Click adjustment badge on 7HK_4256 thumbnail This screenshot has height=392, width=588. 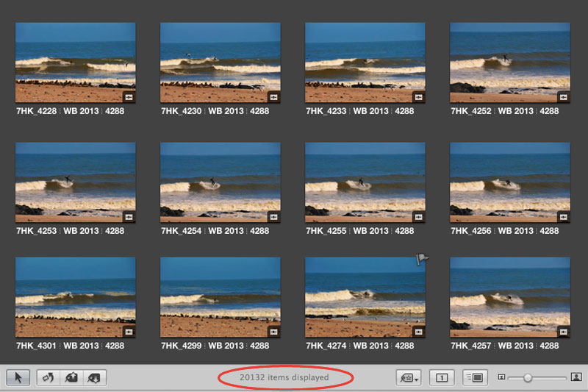pyautogui.click(x=563, y=216)
